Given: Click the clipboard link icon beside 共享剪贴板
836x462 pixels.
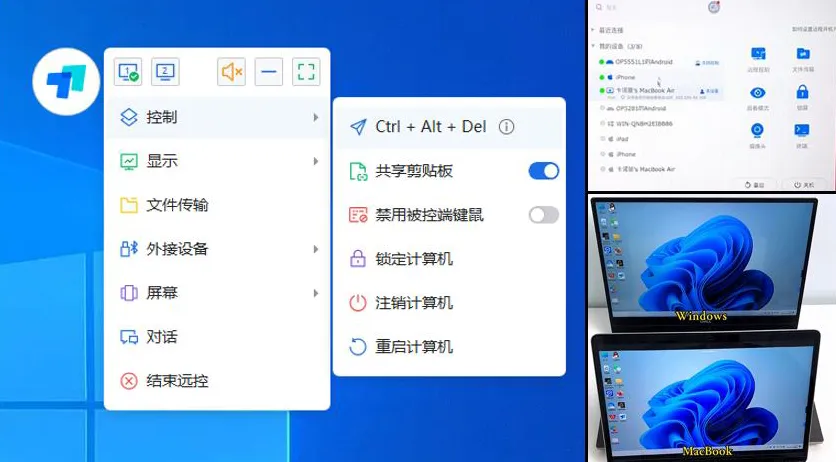Looking at the screenshot, I should (358, 171).
